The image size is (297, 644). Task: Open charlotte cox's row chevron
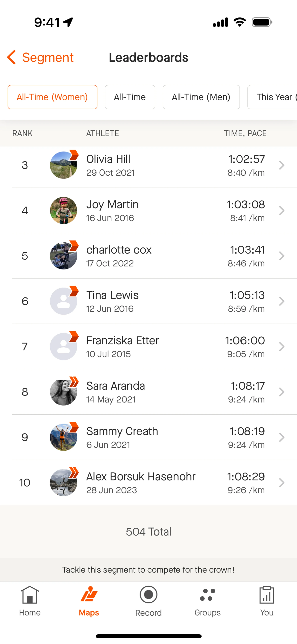point(282,256)
